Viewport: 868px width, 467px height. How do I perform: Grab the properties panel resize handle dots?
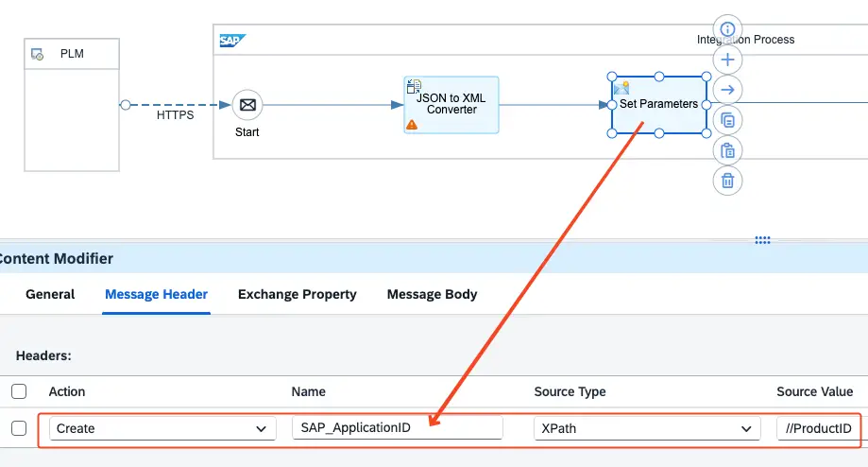(763, 240)
